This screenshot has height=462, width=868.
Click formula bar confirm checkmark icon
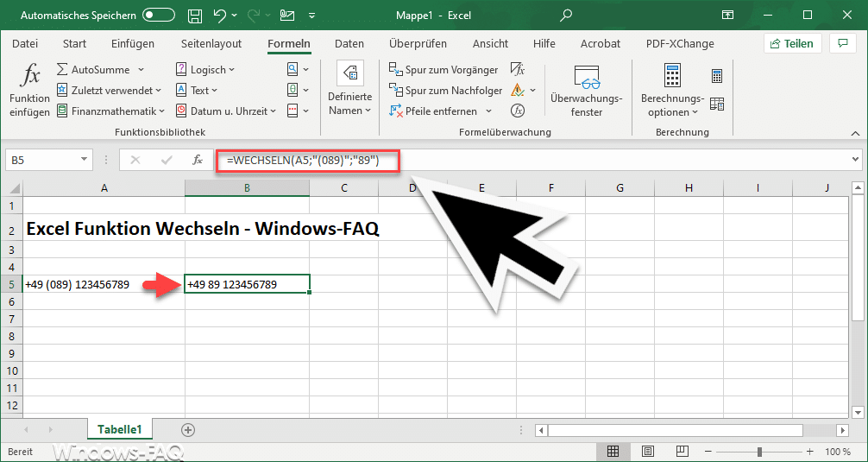[x=166, y=160]
